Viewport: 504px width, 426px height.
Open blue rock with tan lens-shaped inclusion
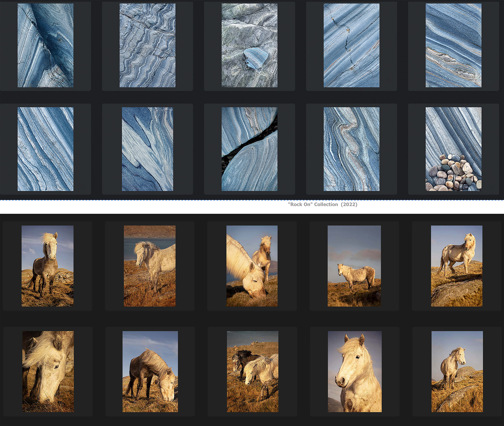point(453,45)
